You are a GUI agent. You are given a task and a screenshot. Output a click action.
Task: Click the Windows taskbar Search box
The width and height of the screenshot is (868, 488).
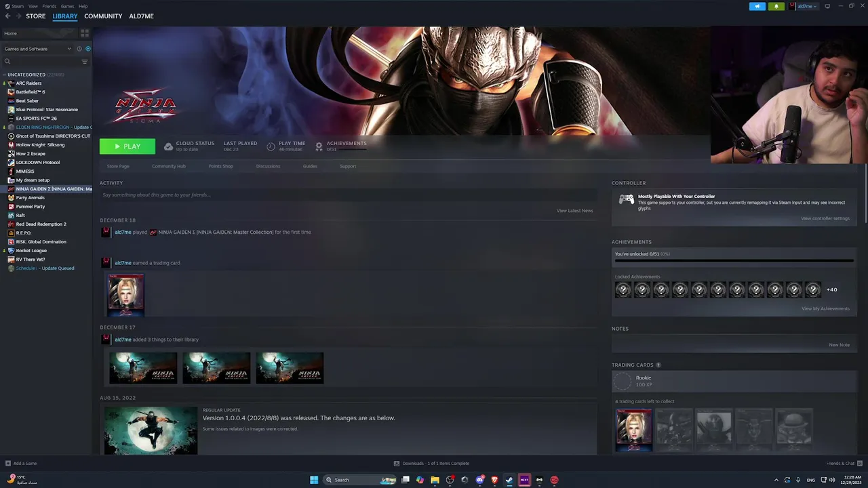pos(359,480)
